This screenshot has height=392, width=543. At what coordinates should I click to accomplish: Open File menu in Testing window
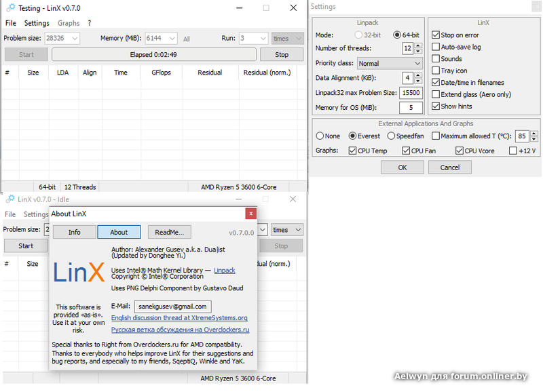pos(11,23)
